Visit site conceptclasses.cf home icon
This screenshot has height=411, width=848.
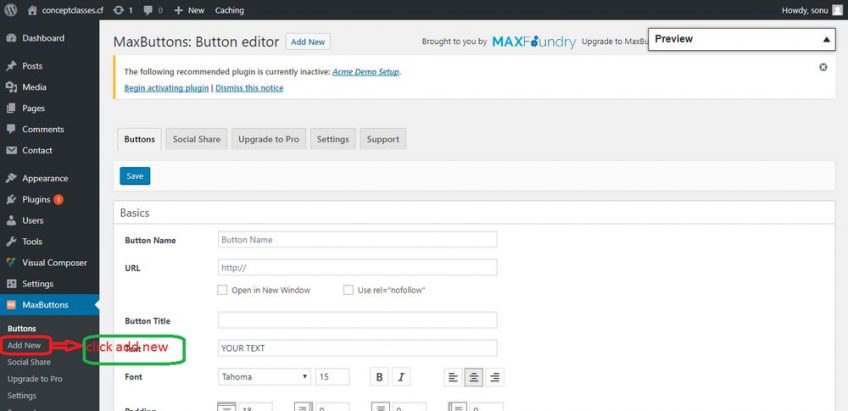coord(33,10)
